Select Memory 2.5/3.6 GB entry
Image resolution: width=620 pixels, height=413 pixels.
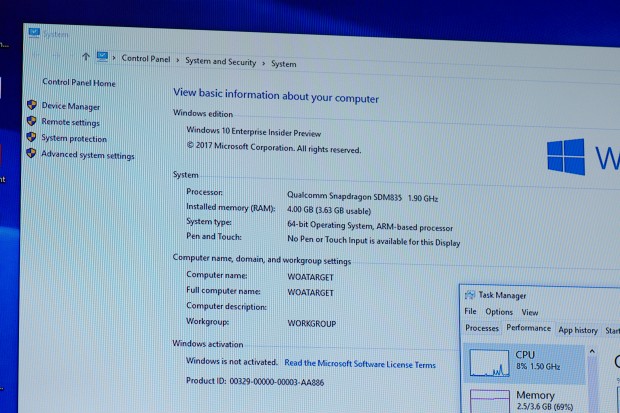524,400
